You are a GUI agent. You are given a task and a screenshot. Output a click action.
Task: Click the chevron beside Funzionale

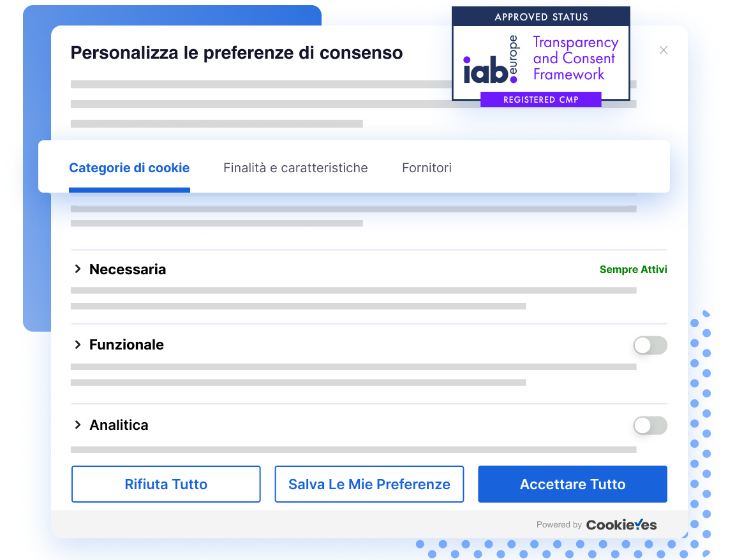(78, 345)
